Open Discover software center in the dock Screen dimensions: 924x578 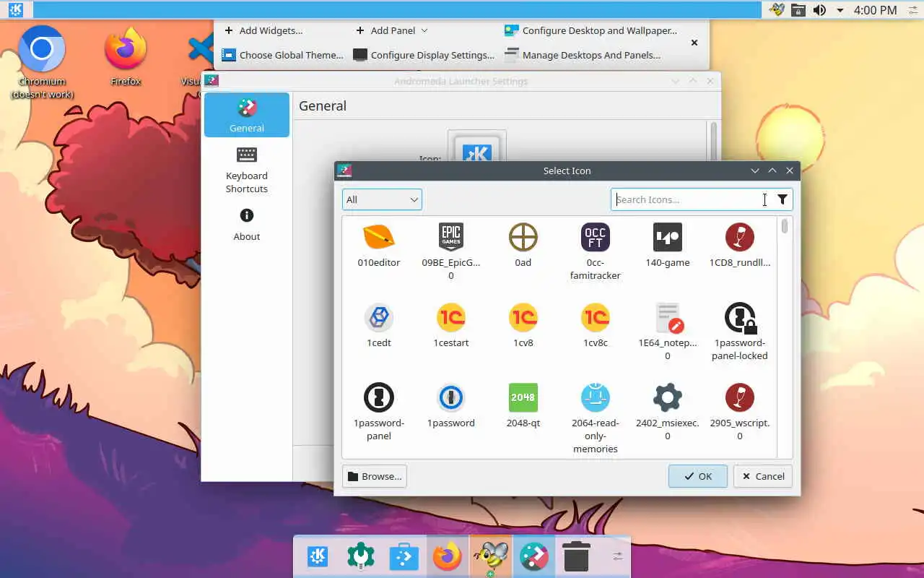[404, 556]
